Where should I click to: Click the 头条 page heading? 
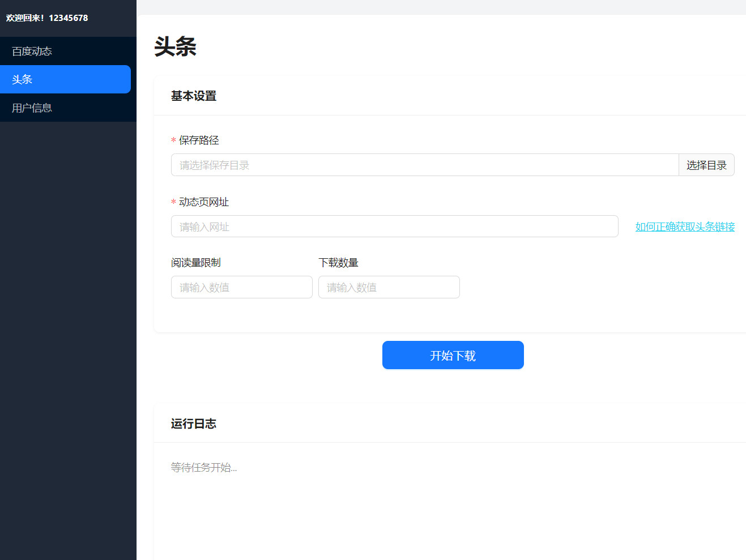[x=174, y=47]
